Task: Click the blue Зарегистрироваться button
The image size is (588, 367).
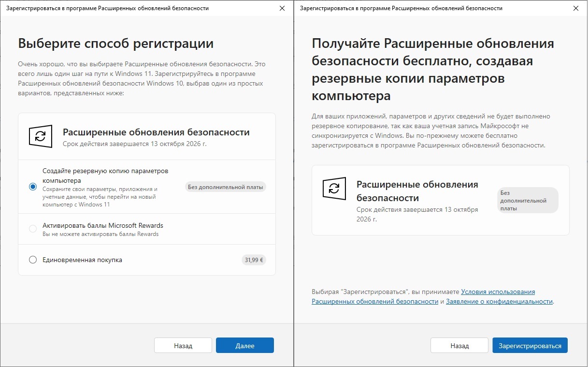Action: (530, 346)
